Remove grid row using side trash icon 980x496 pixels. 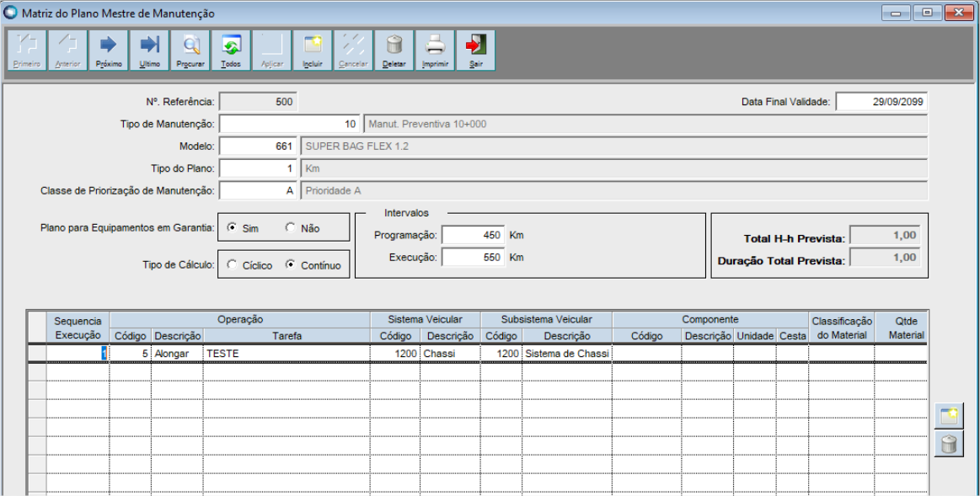(950, 444)
